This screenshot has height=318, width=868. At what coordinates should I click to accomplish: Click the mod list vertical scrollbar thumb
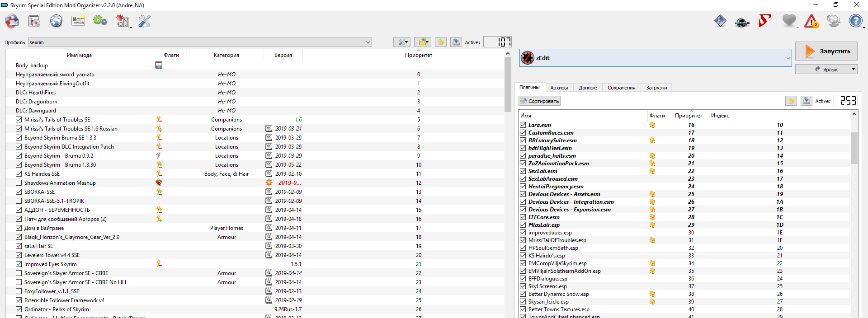coord(508,84)
